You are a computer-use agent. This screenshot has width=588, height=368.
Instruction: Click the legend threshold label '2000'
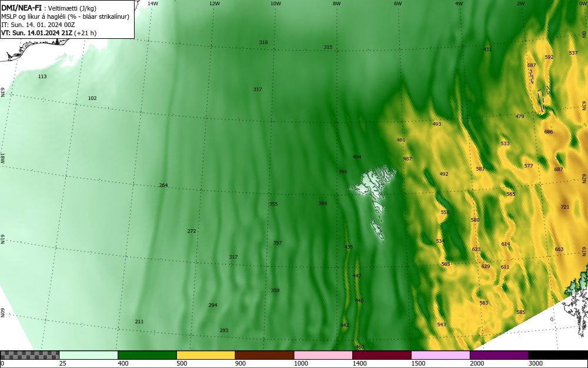477,363
